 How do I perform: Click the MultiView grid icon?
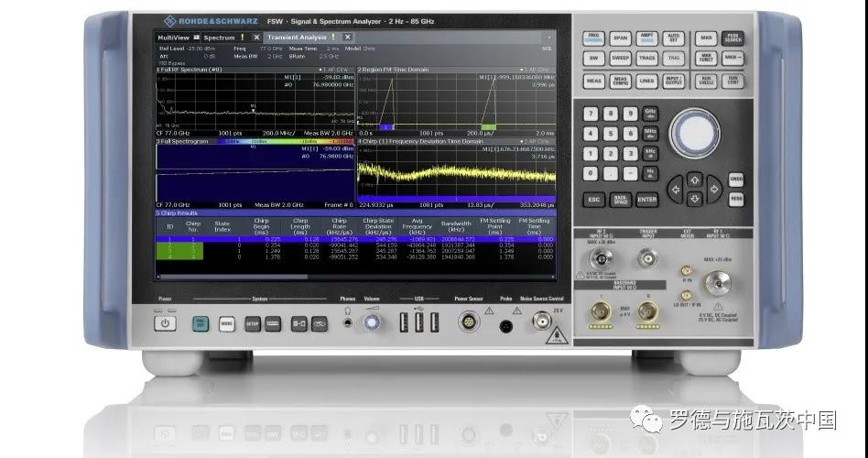pos(196,38)
